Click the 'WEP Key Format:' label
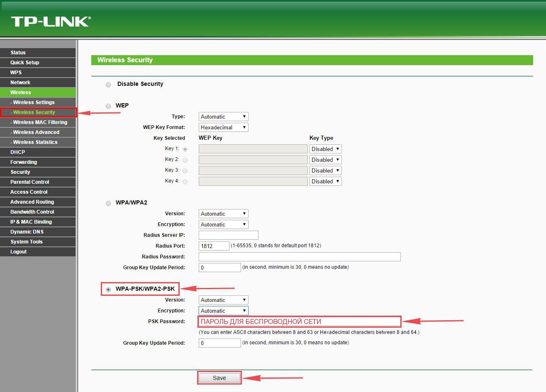The image size is (546, 392). point(164,127)
